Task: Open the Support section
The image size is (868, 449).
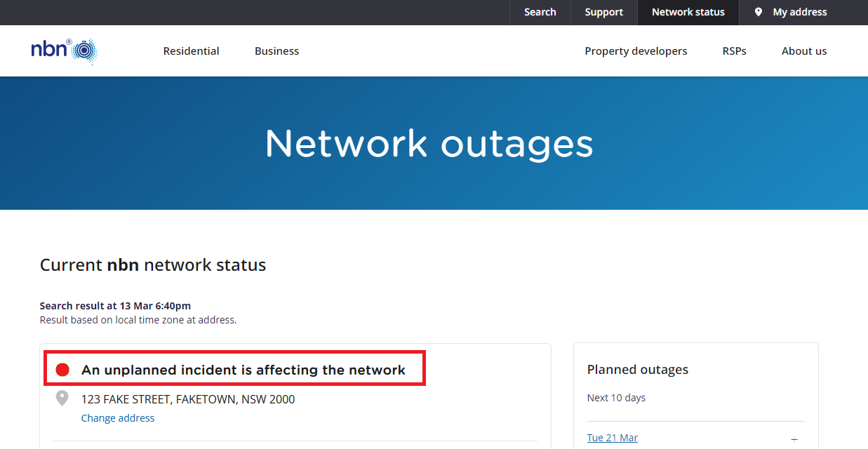Action: (603, 12)
